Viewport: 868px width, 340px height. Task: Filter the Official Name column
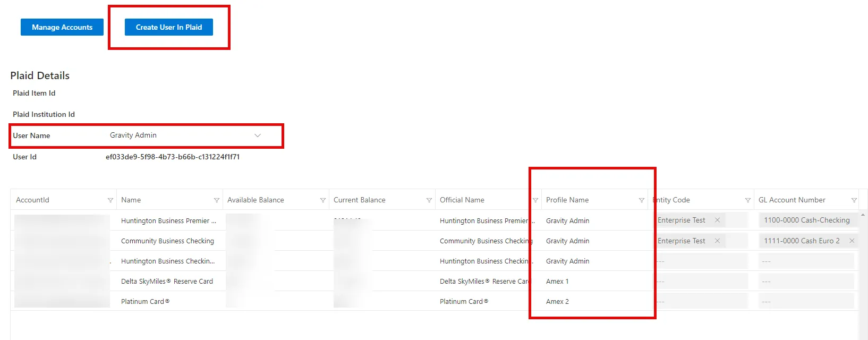coord(535,200)
